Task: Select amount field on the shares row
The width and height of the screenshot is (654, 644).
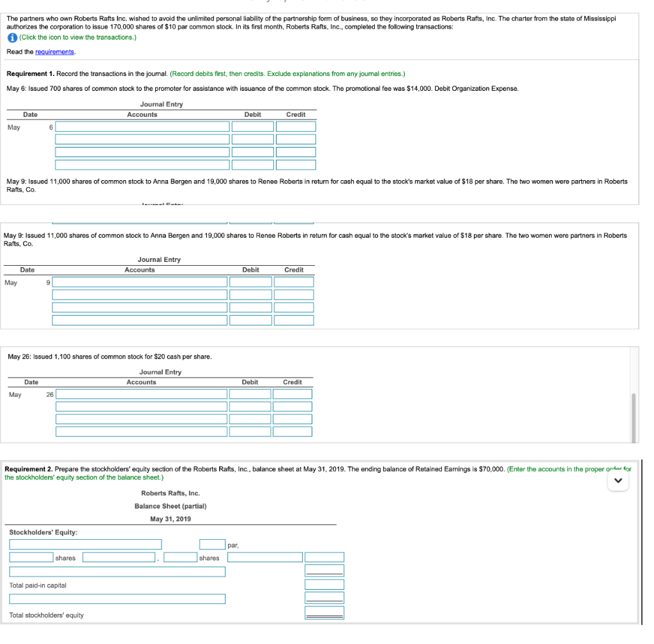Action: [324, 557]
